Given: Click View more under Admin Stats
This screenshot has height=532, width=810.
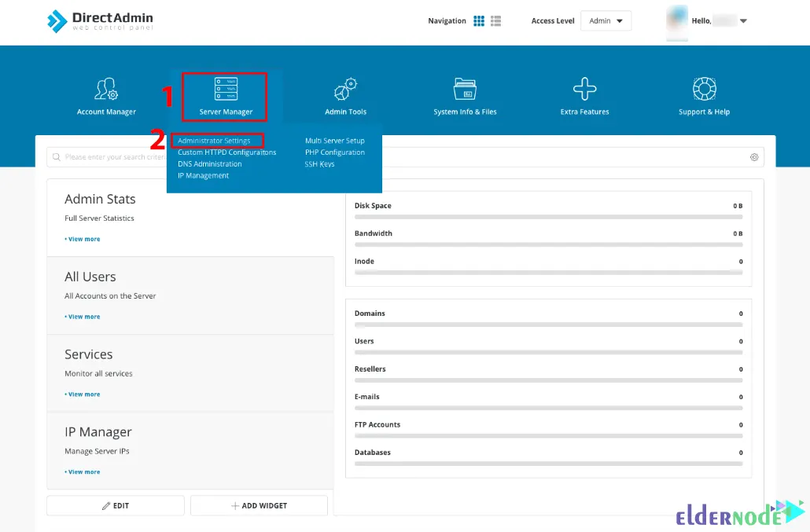Looking at the screenshot, I should 82,238.
